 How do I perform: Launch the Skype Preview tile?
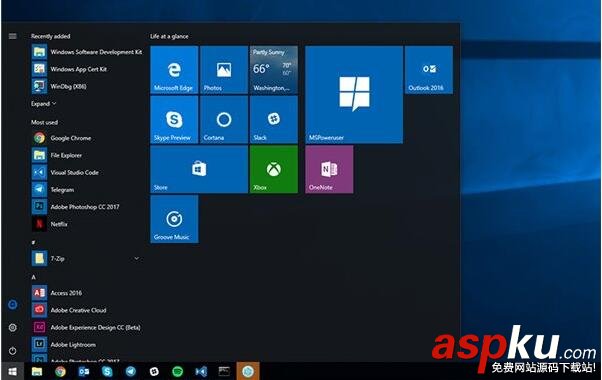pyautogui.click(x=174, y=119)
